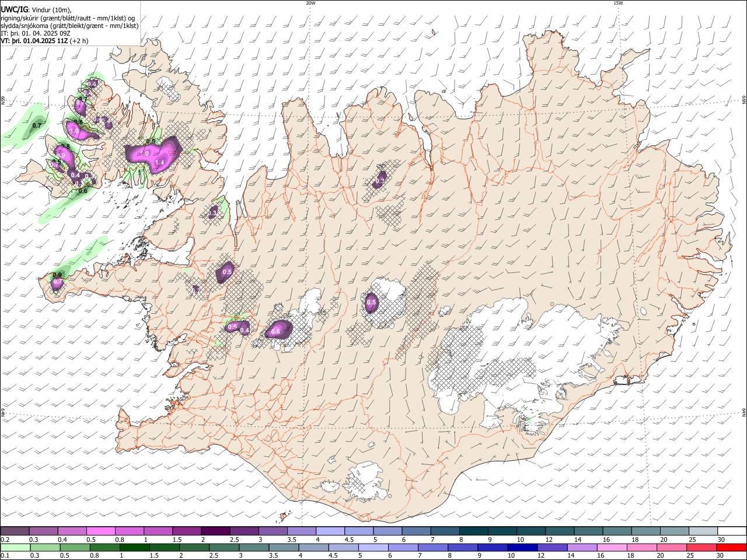Choose the snow legend swatch between 6 and 7

pos(416,531)
